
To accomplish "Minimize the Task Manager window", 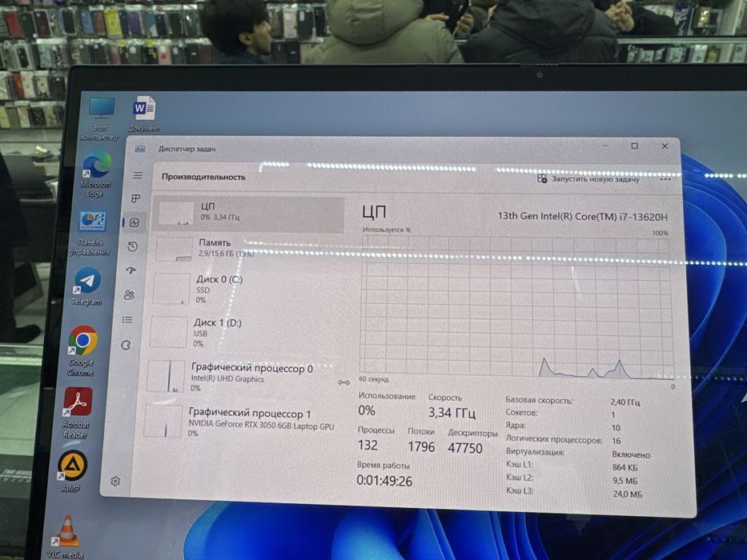I will pos(605,146).
